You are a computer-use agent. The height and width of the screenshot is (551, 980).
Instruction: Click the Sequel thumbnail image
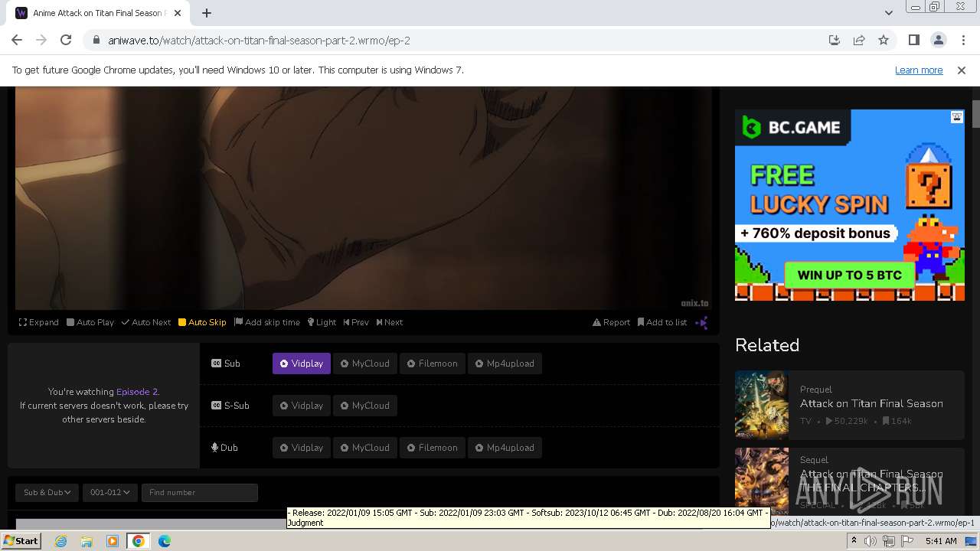click(762, 481)
